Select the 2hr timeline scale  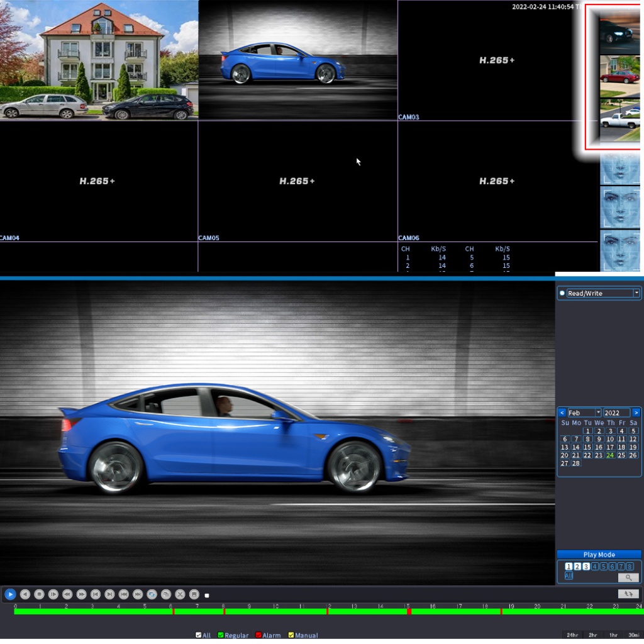point(592,635)
